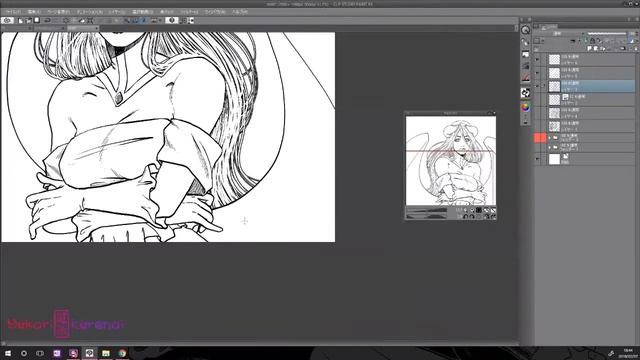Toggle visibility of the Paper layer
This screenshot has width=640, height=360.
537,159
